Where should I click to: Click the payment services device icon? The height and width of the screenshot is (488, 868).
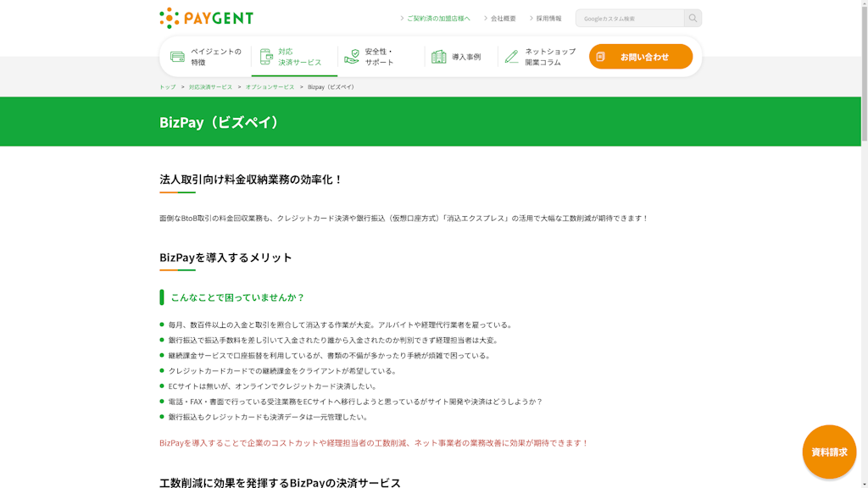(266, 57)
